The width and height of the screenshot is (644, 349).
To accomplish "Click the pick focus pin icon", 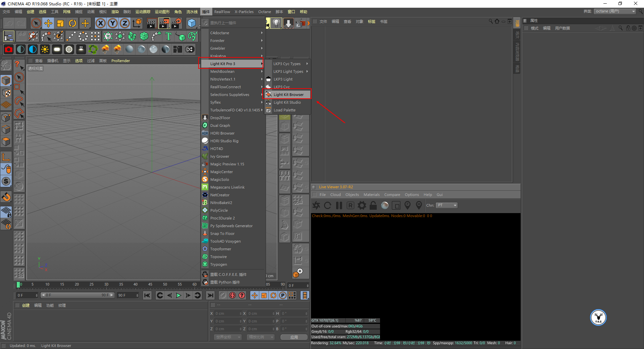I will click(408, 205).
